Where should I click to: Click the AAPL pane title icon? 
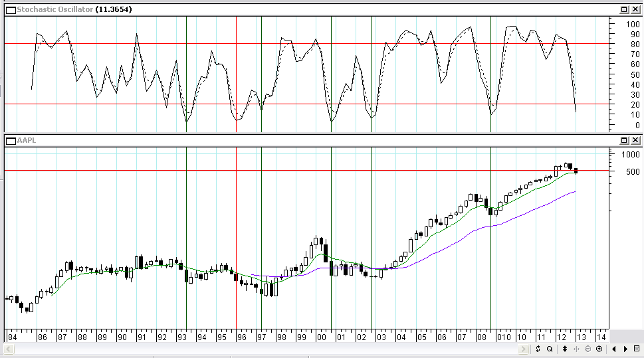tap(11, 141)
